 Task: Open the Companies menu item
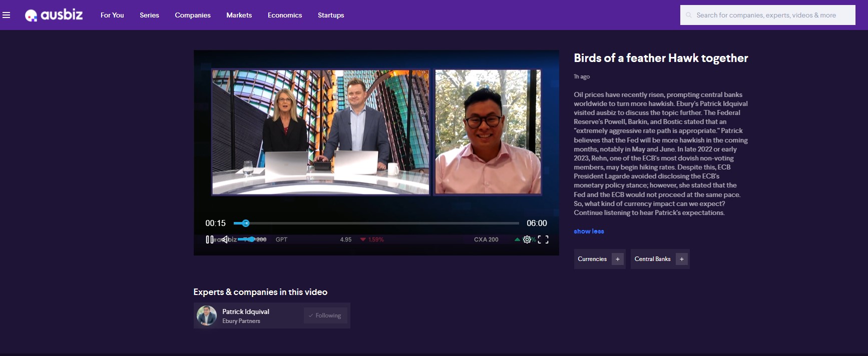tap(193, 15)
